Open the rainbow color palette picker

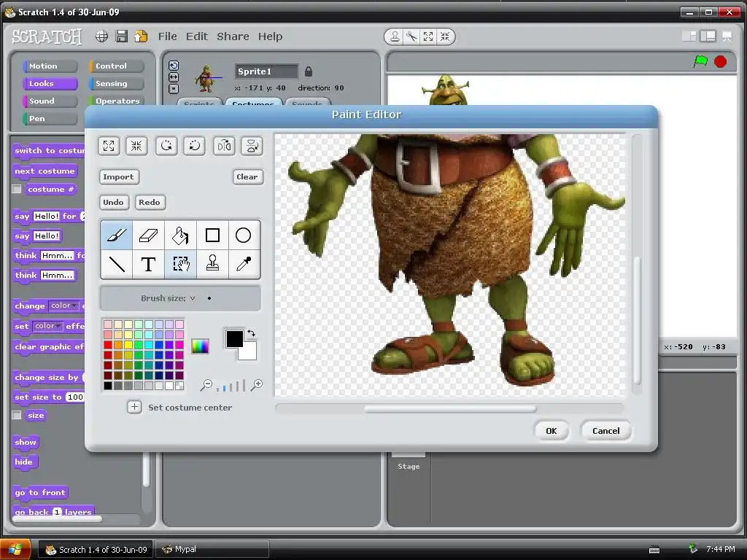coord(200,346)
